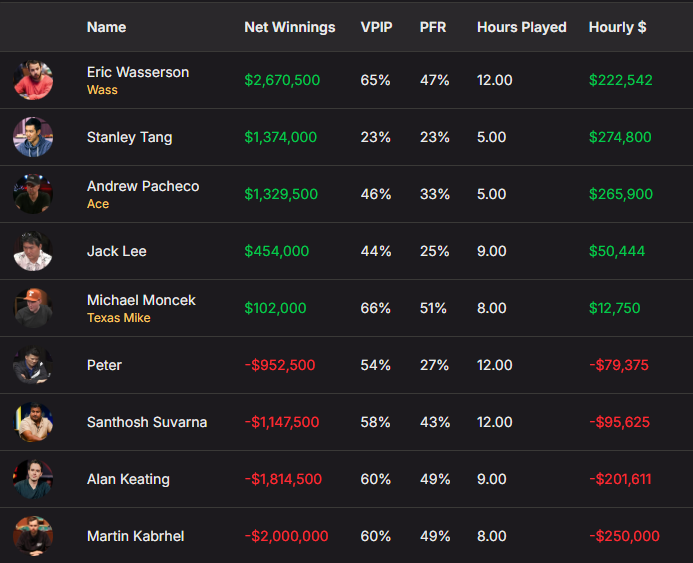Select Santhosh Suvarna's 58% VPIP value

click(x=375, y=422)
